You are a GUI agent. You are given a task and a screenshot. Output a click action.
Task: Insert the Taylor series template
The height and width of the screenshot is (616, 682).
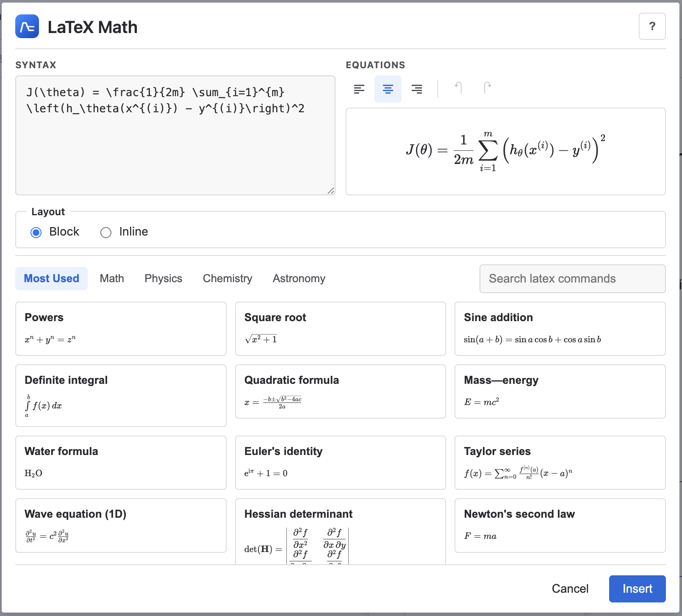560,463
